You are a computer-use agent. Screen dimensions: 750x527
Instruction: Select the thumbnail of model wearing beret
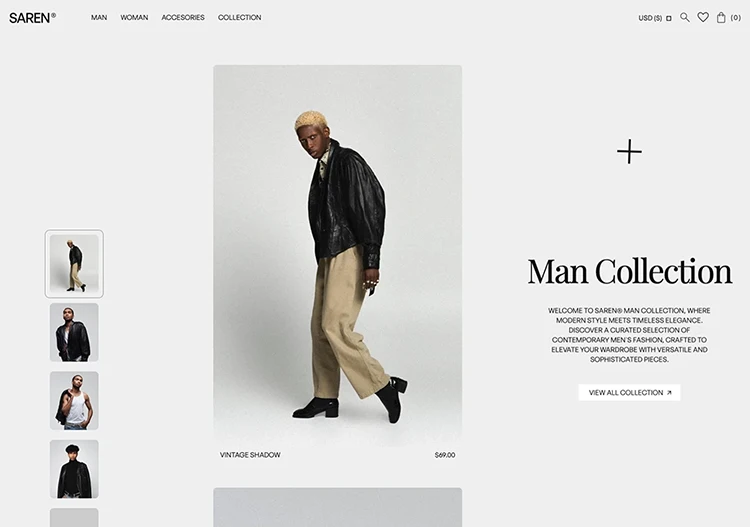[74, 469]
